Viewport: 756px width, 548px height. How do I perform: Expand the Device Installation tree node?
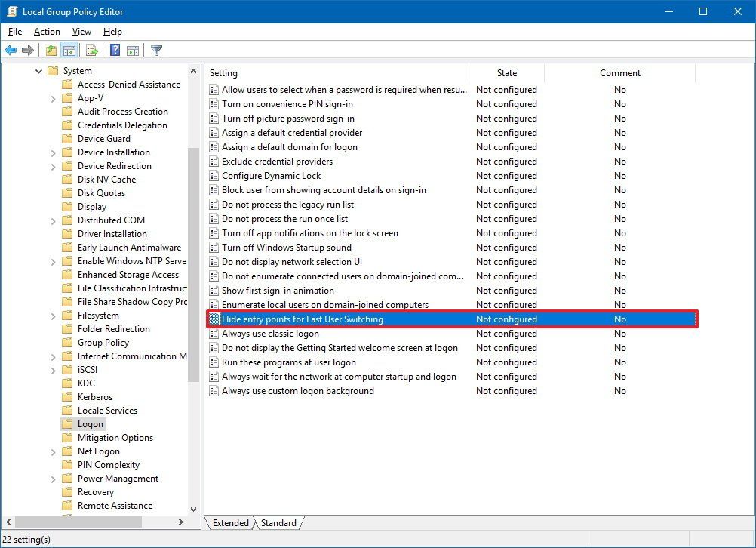pyautogui.click(x=52, y=152)
